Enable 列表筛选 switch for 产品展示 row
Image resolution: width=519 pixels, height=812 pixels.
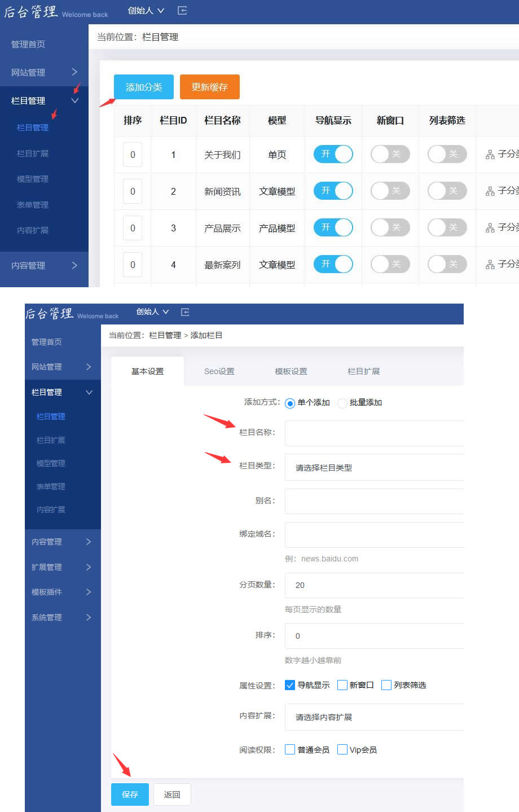pos(447,227)
